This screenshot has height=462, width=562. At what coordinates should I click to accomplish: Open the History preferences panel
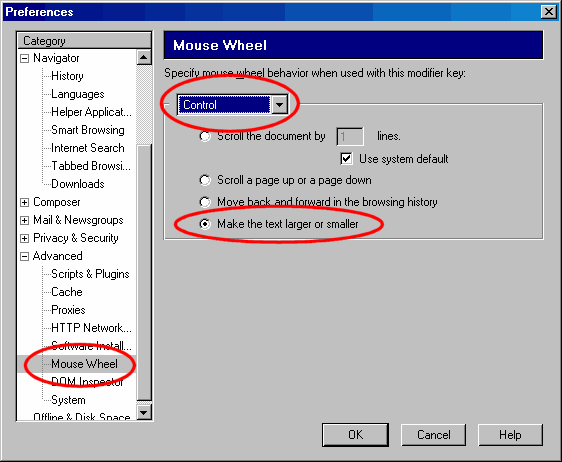[x=67, y=76]
